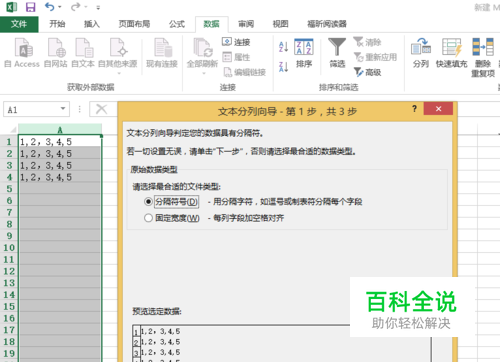Sort descending Z to A
500x362 pixels.
pos(283,67)
